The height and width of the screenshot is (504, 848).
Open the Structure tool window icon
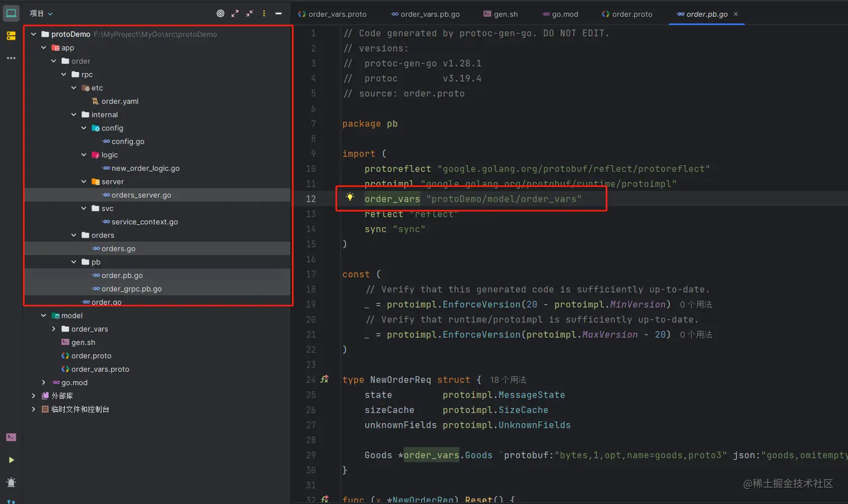(x=11, y=36)
